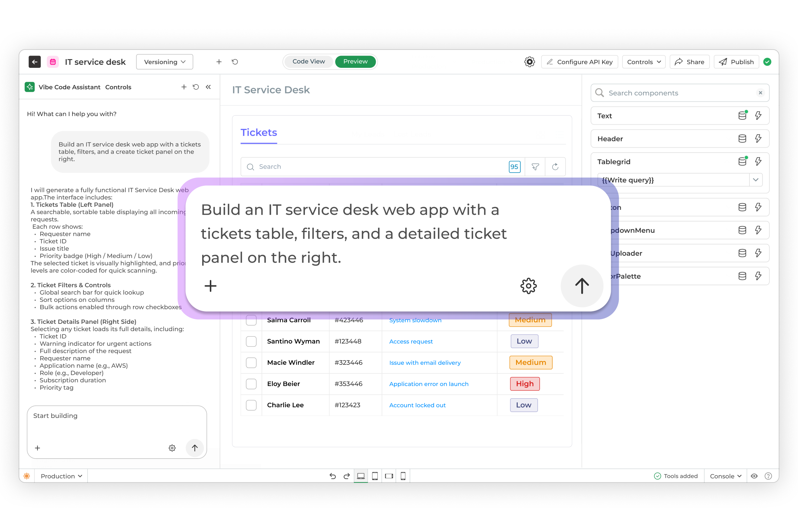The image size is (798, 532).
Task: Toggle the eye visibility icon in the status bar
Action: 754,476
